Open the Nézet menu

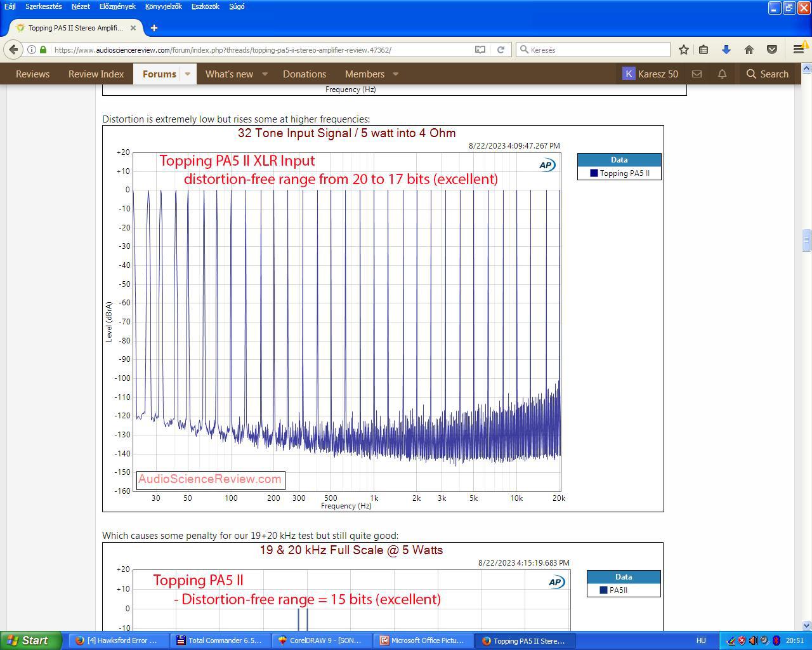(x=81, y=6)
